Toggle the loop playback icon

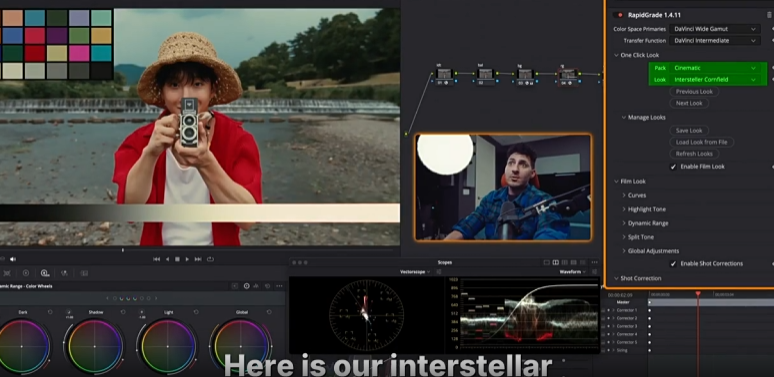[x=210, y=259]
